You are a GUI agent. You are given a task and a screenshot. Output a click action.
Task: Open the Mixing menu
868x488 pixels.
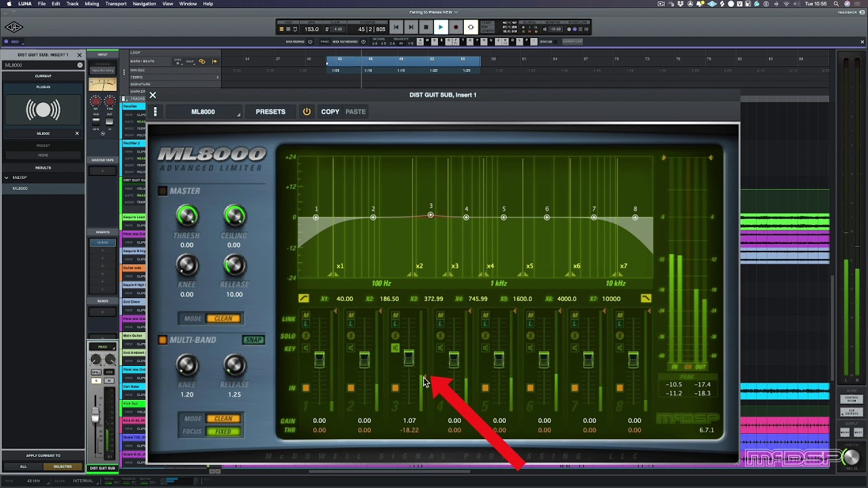click(92, 3)
